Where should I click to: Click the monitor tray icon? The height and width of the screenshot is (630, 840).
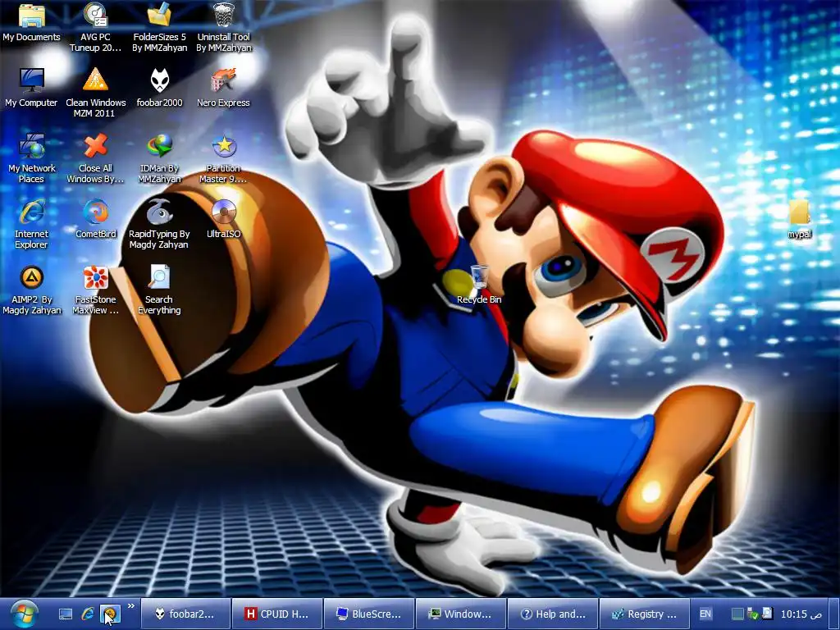(737, 614)
